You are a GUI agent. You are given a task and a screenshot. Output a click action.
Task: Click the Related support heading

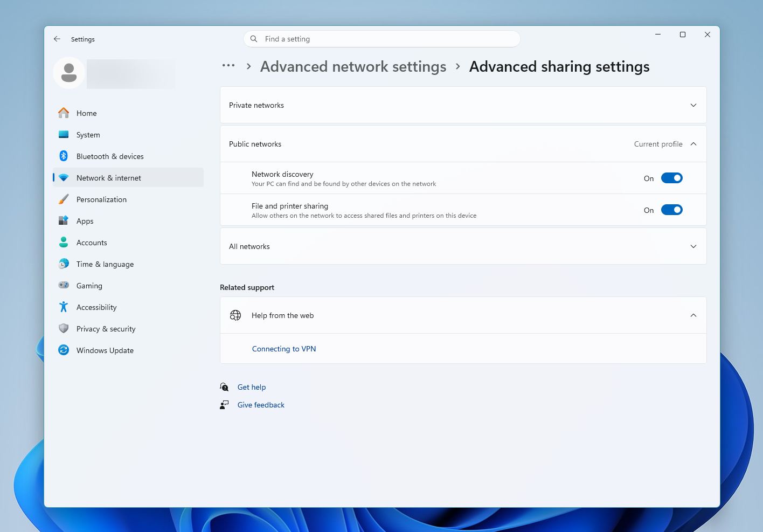[x=247, y=287]
